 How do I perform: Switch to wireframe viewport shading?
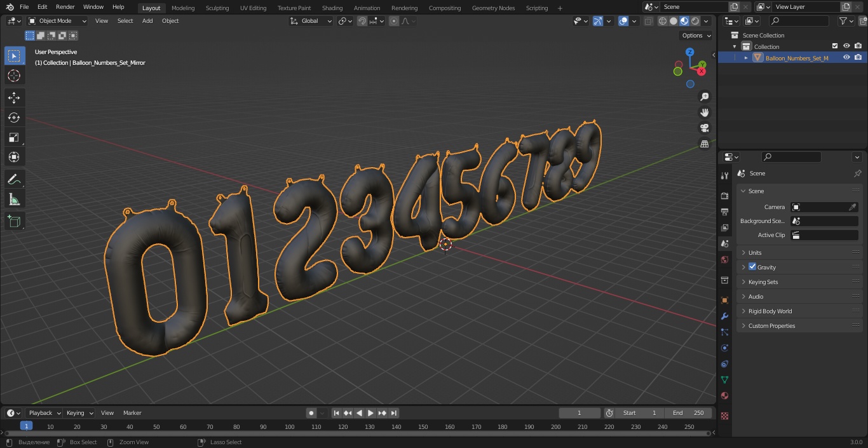(663, 21)
